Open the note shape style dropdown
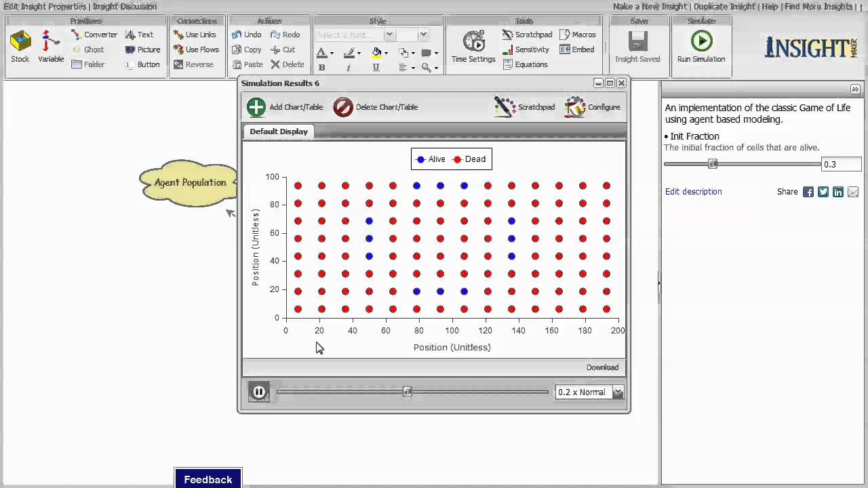Image resolution: width=868 pixels, height=488 pixels. click(x=429, y=52)
